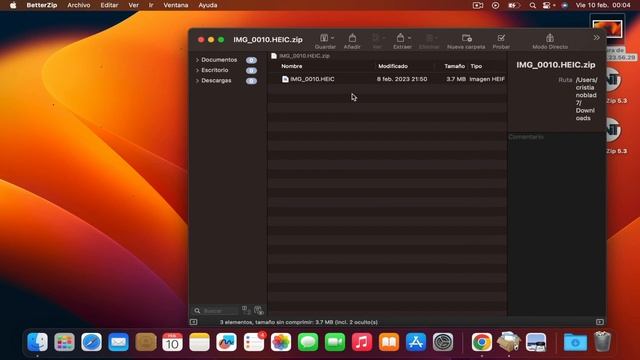Click the Modo Directo toolbar icon

550,38
